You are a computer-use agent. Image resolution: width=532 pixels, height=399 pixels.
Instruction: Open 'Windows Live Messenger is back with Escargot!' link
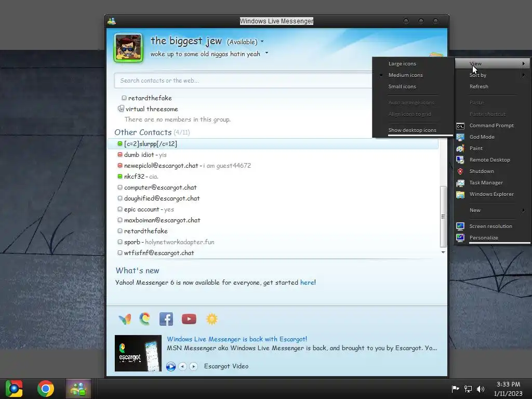point(237,339)
